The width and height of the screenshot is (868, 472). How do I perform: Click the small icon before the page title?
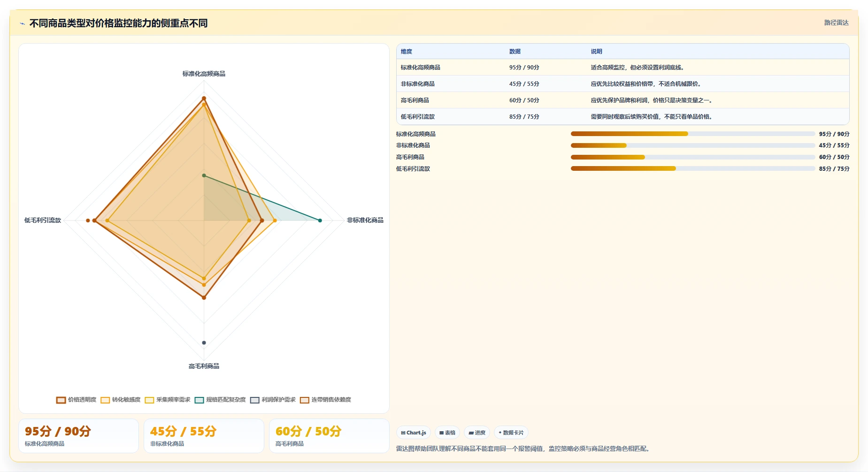22,23
